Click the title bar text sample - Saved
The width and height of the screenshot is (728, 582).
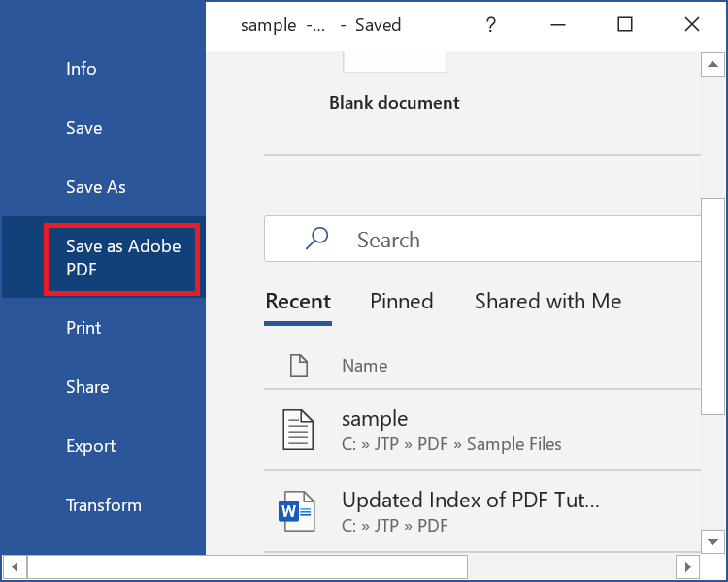click(x=321, y=25)
